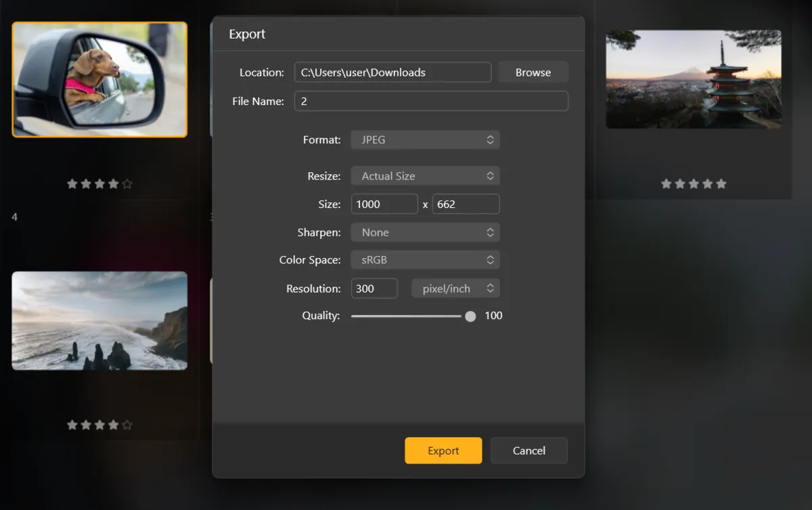
Task: Select the dog in side mirror thumbnail
Action: click(x=99, y=79)
